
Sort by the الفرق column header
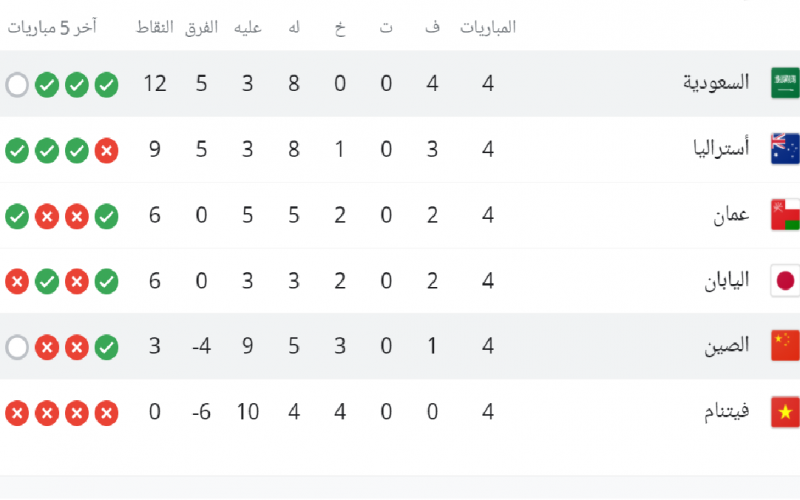click(x=201, y=27)
